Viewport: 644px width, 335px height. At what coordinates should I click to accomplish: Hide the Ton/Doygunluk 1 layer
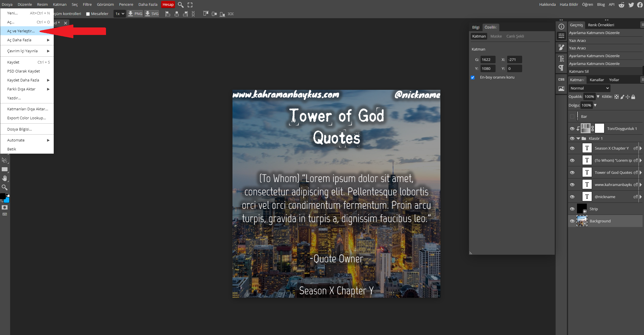[572, 129]
